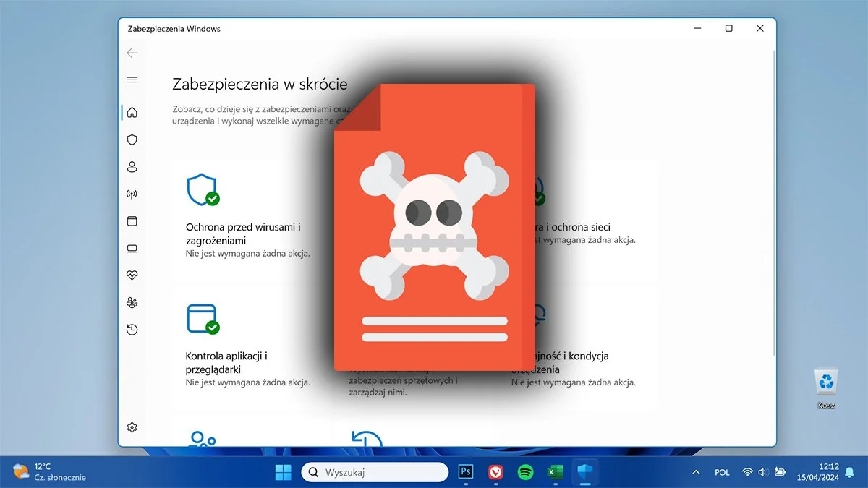
Task: Open the Windows Start menu
Action: (283, 471)
